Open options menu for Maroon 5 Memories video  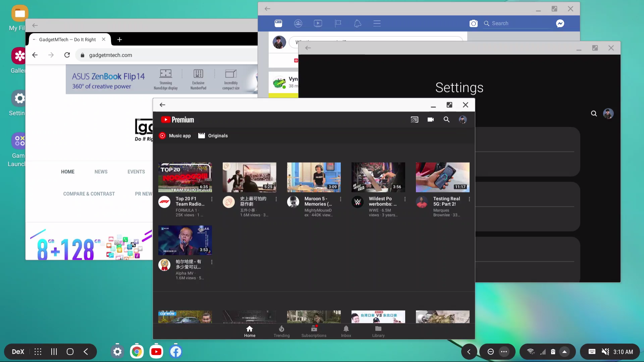click(340, 199)
